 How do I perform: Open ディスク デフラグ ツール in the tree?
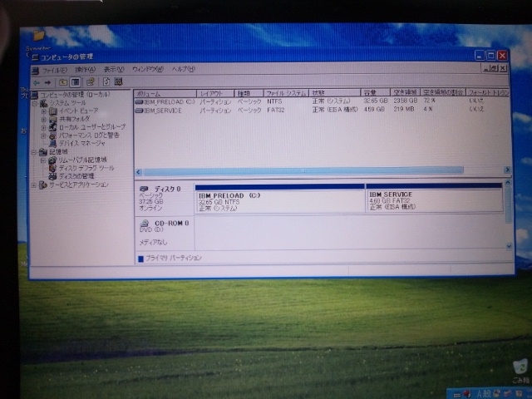(x=86, y=168)
